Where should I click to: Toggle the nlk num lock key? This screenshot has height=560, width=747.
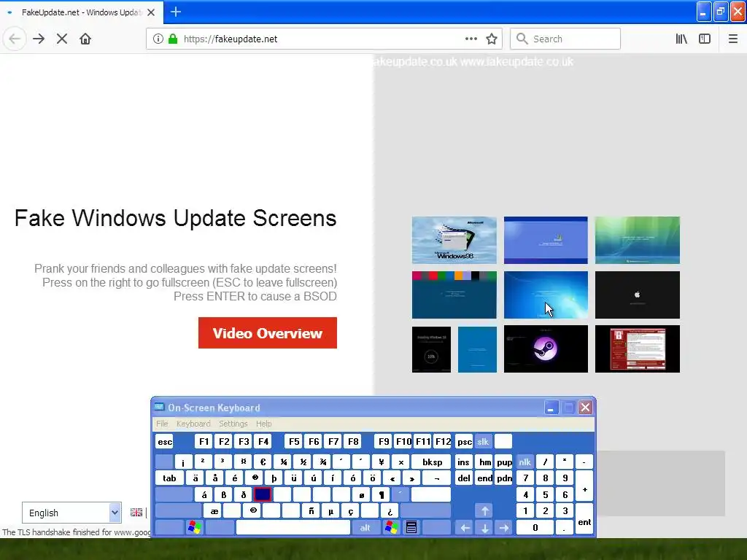(x=525, y=462)
